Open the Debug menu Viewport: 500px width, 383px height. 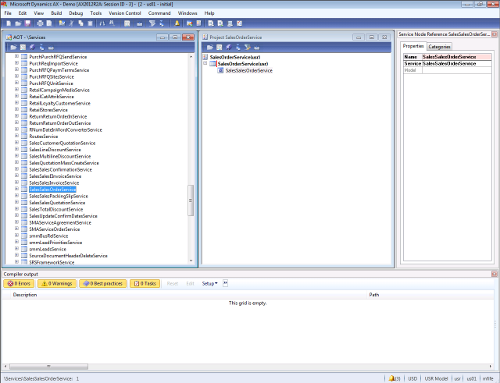tap(76, 13)
